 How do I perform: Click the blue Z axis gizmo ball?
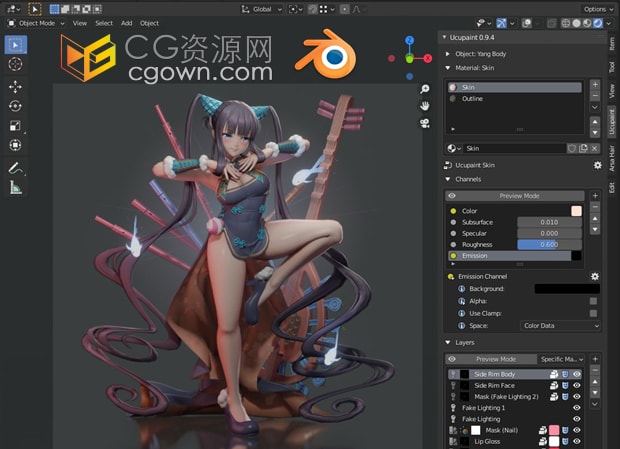[x=410, y=40]
